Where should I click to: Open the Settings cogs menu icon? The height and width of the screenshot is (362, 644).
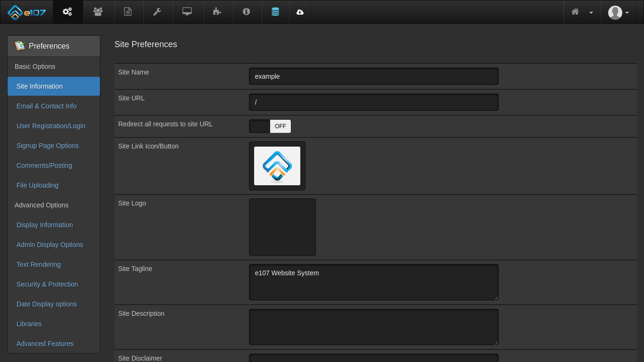(67, 12)
